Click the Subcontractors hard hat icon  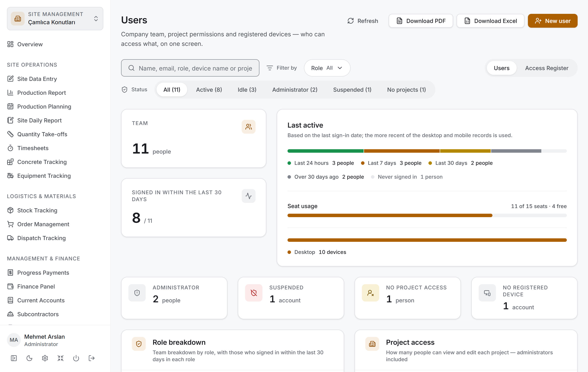click(10, 314)
